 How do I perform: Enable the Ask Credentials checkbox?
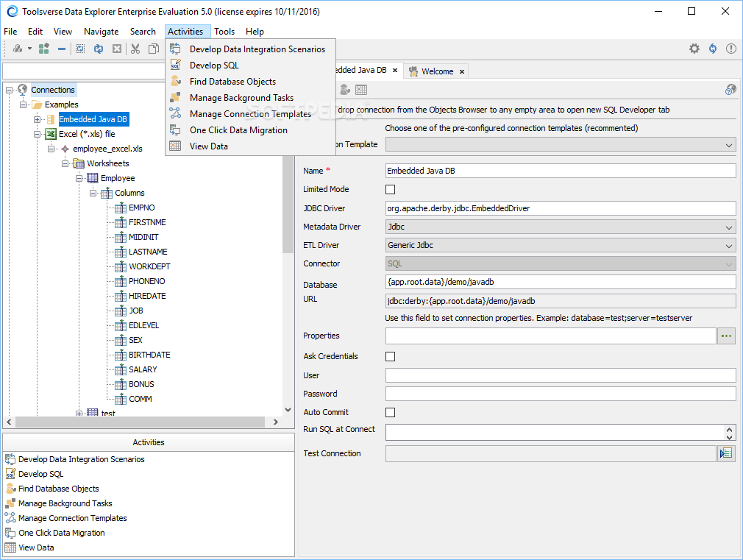pyautogui.click(x=390, y=356)
